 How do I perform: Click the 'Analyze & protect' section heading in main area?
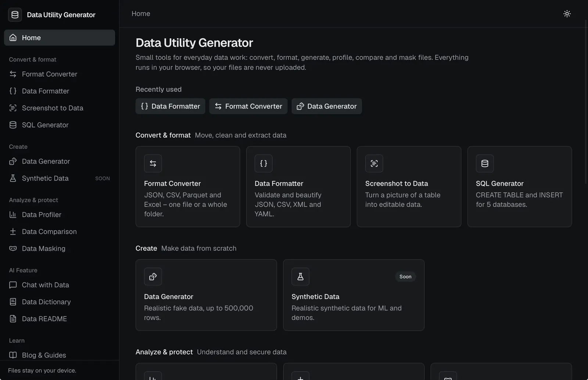coord(164,352)
